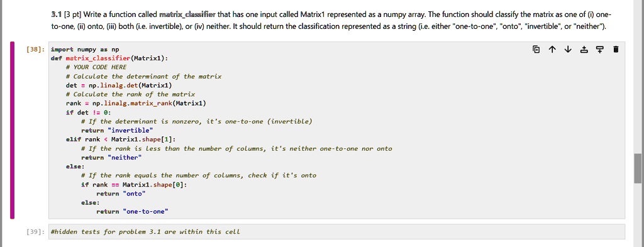This screenshot has width=644, height=247.
Task: Move this cell down with the arrow icon
Action: pyautogui.click(x=568, y=50)
